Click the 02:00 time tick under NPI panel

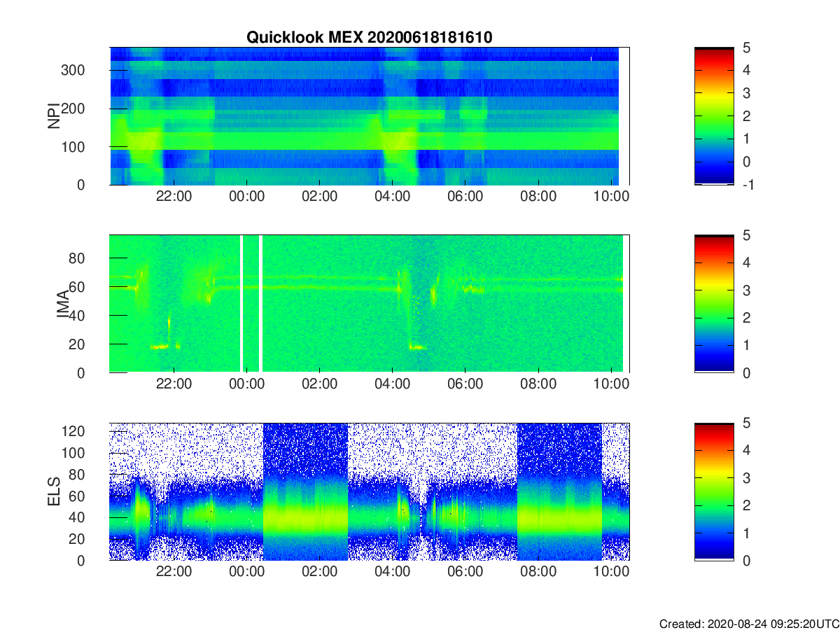(319, 197)
